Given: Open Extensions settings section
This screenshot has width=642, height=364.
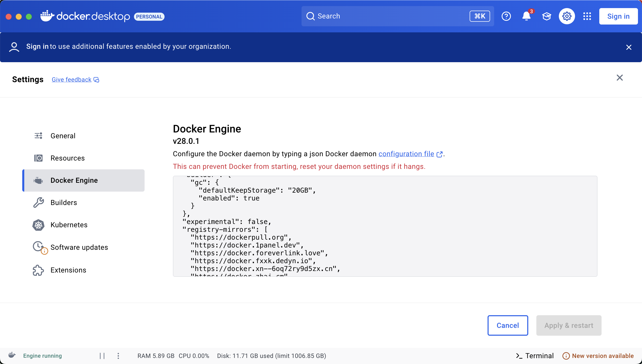Looking at the screenshot, I should (68, 270).
